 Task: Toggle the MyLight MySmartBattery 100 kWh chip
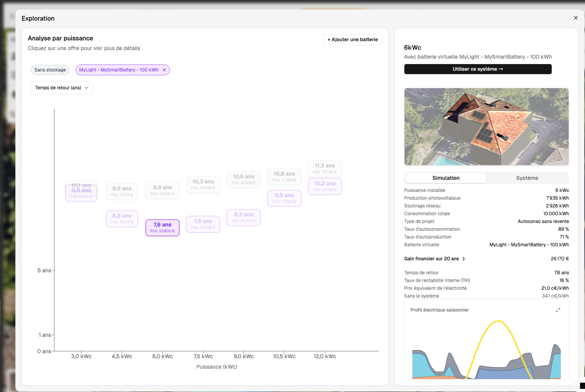click(119, 70)
